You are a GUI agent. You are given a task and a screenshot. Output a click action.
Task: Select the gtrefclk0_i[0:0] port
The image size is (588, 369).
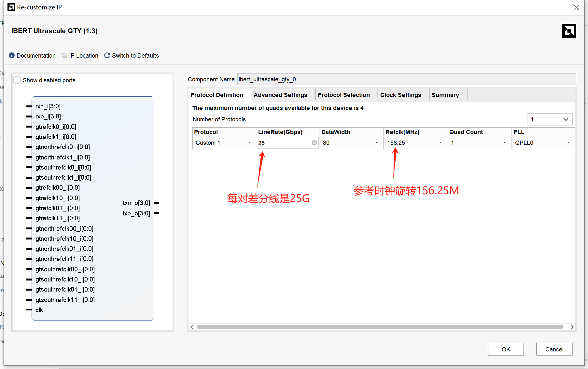(56, 127)
